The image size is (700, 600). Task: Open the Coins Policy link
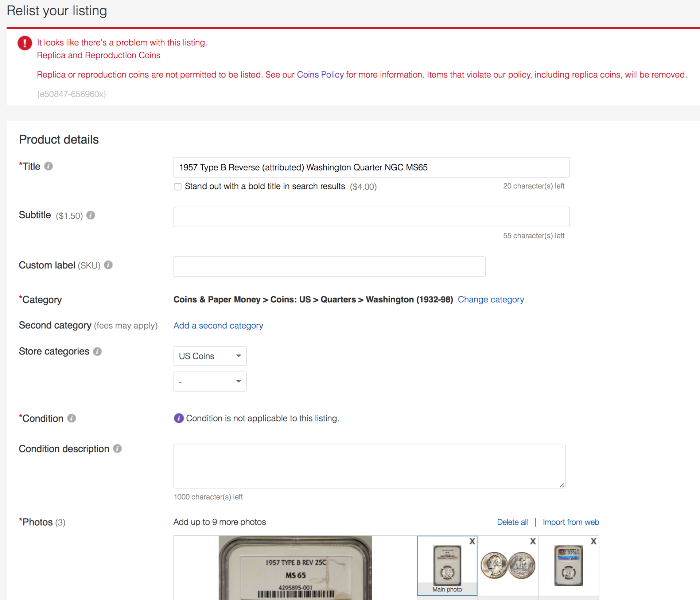[320, 75]
